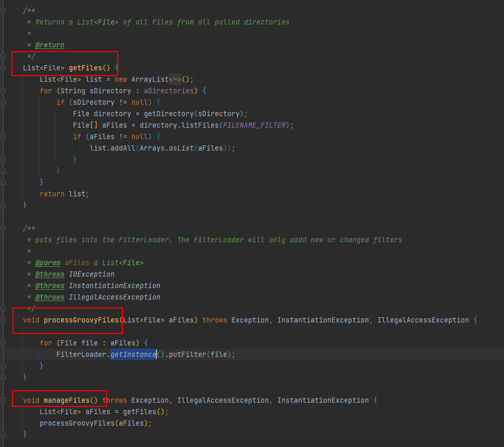Click the aDirectories field reference
504x447 pixels.
pyautogui.click(x=169, y=91)
